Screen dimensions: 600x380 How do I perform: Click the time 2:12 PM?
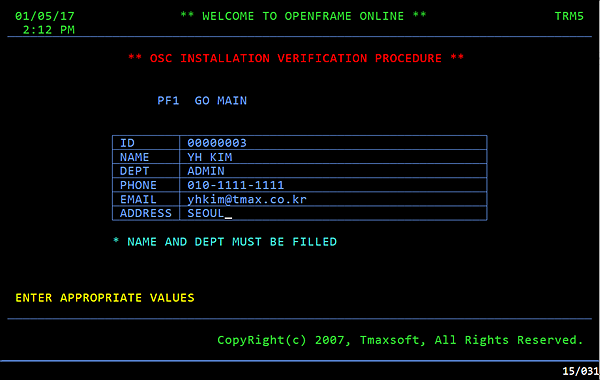click(49, 30)
